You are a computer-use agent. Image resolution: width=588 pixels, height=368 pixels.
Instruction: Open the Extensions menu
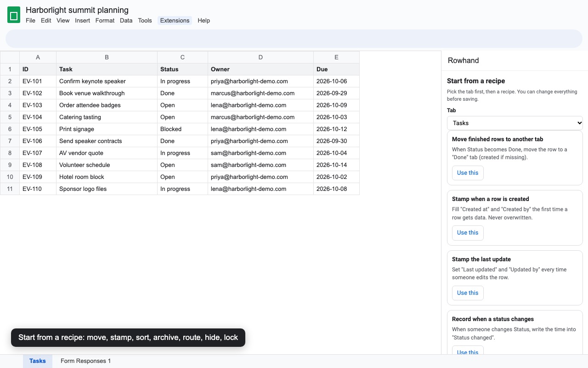click(175, 20)
